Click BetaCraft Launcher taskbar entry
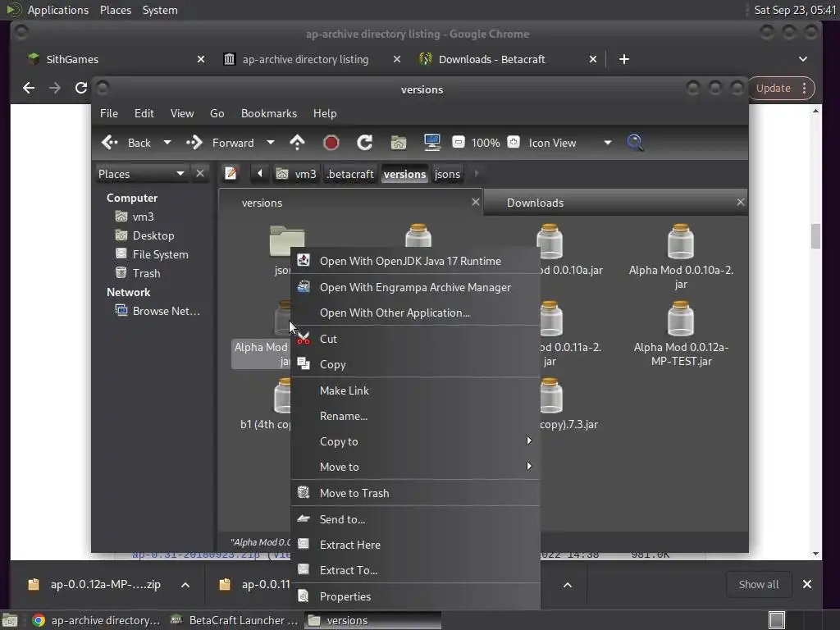The width and height of the screenshot is (840, 630). coord(234,620)
